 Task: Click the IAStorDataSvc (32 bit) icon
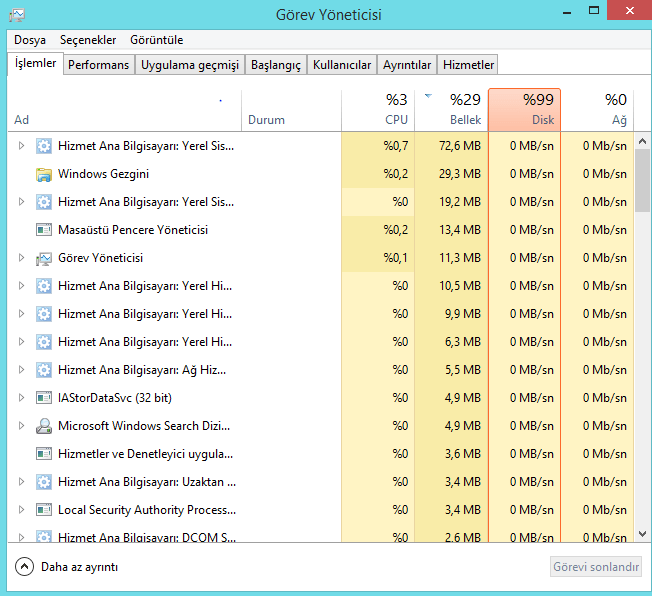[44, 398]
